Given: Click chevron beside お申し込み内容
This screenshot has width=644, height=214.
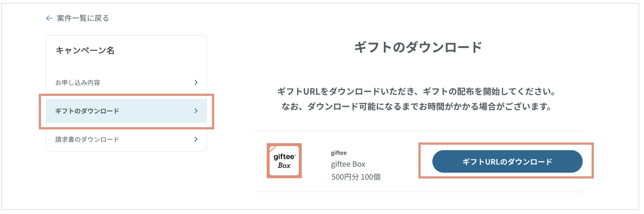Looking at the screenshot, I should 196,83.
